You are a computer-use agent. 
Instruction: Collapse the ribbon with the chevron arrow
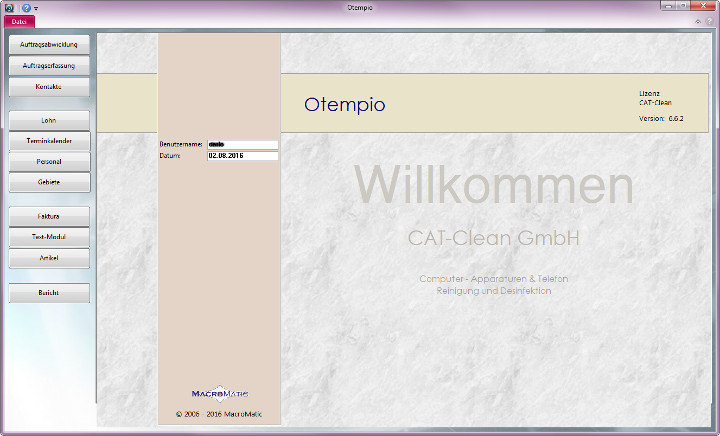click(x=698, y=21)
